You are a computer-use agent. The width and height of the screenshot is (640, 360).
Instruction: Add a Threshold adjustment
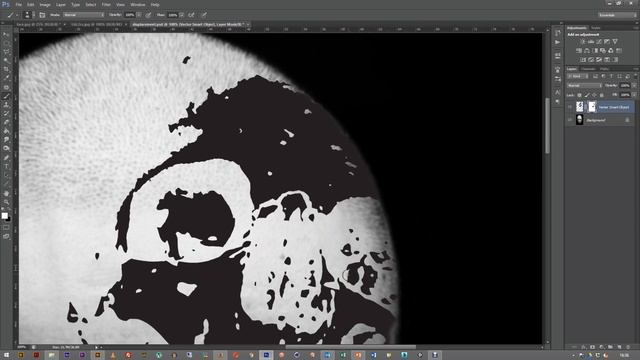point(599,60)
